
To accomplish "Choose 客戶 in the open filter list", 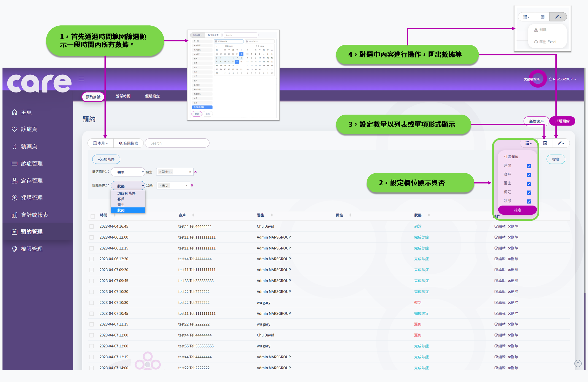I will pyautogui.click(x=121, y=199).
